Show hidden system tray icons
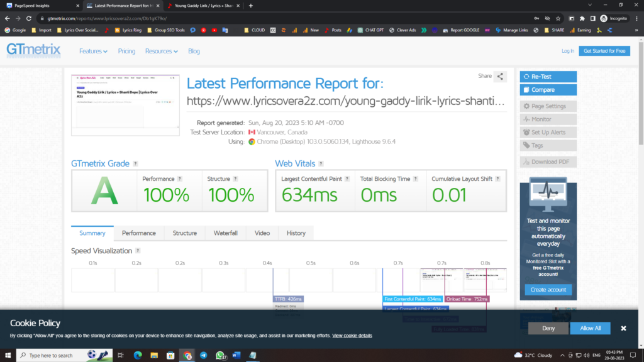The height and width of the screenshot is (362, 644). tap(562, 356)
